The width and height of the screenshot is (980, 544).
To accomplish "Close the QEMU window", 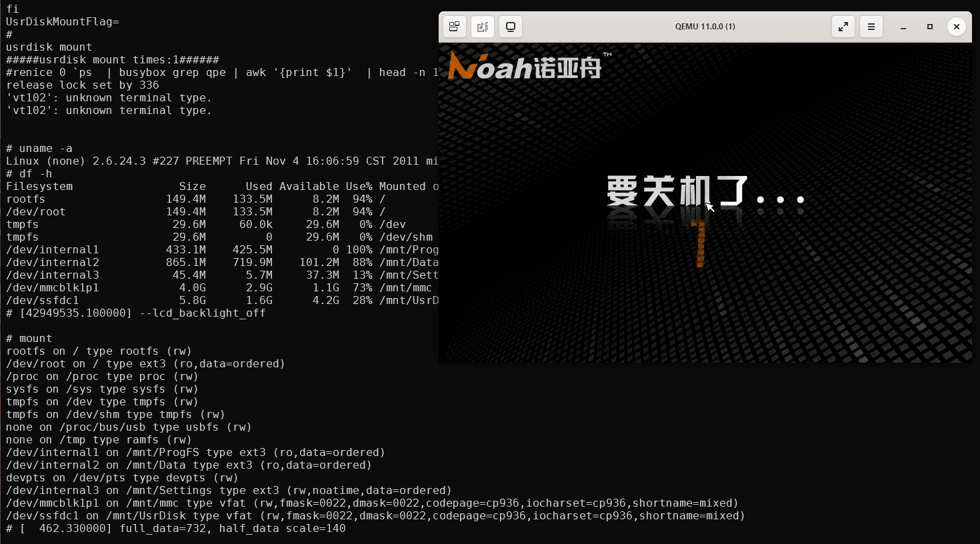I will tap(957, 27).
